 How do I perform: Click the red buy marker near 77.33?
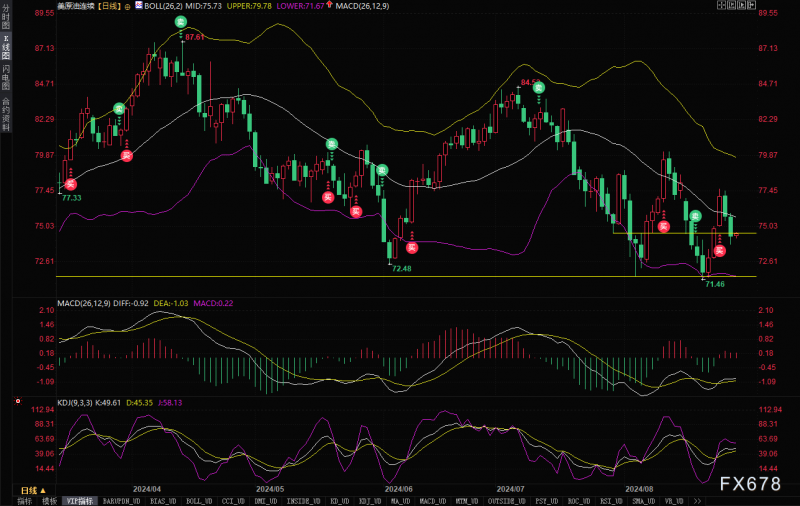click(70, 184)
